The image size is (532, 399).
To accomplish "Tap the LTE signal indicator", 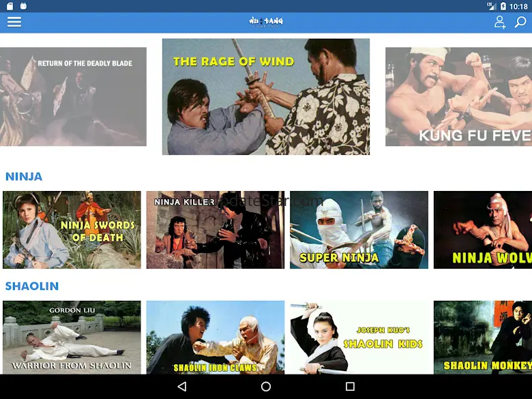I will click(491, 6).
